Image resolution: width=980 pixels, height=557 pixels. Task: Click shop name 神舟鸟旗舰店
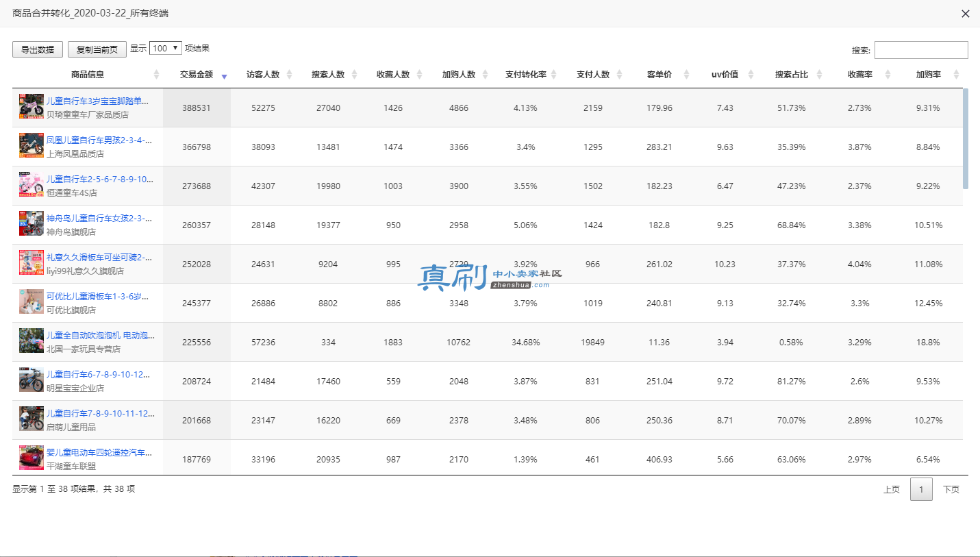tap(71, 232)
